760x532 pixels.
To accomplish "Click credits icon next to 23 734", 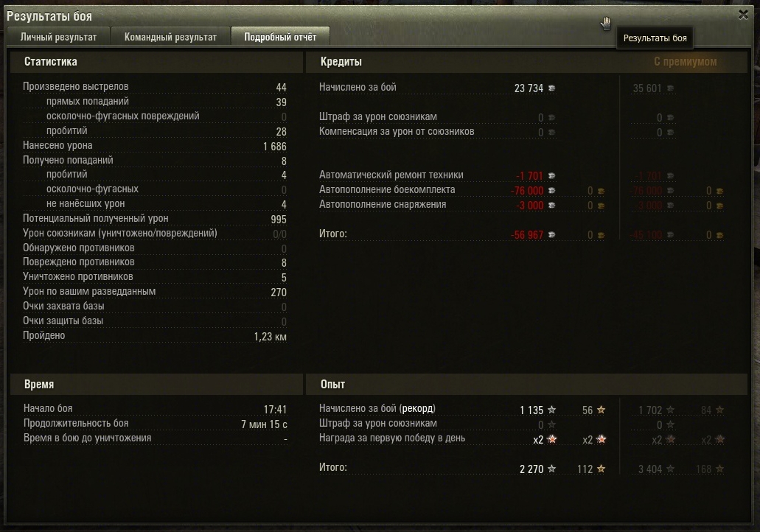I will (551, 88).
